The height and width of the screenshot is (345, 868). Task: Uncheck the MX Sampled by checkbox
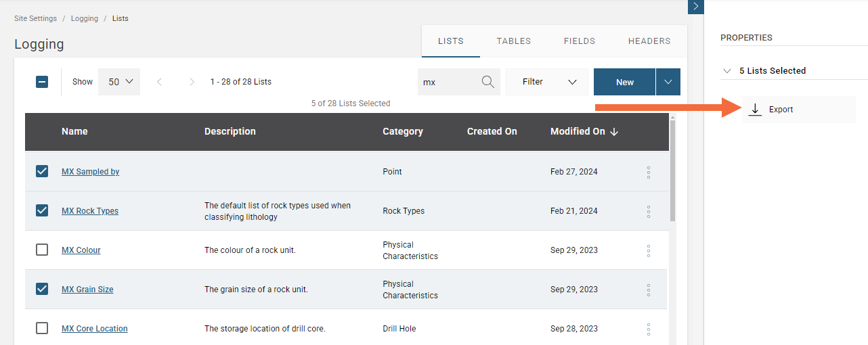click(42, 171)
